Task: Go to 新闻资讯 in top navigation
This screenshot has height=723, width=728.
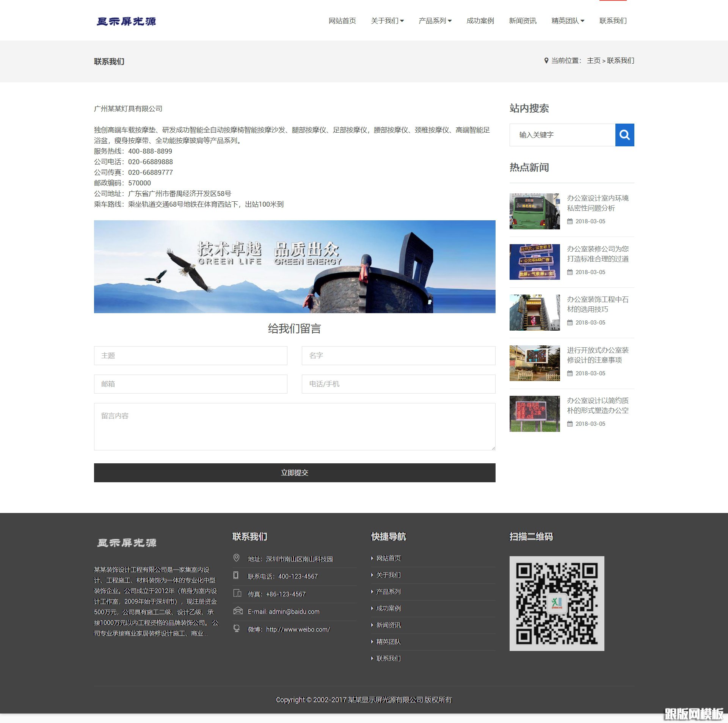Action: [522, 21]
